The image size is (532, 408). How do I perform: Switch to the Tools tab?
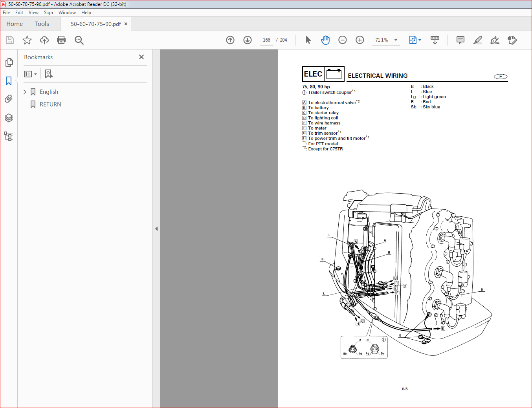[x=42, y=24]
